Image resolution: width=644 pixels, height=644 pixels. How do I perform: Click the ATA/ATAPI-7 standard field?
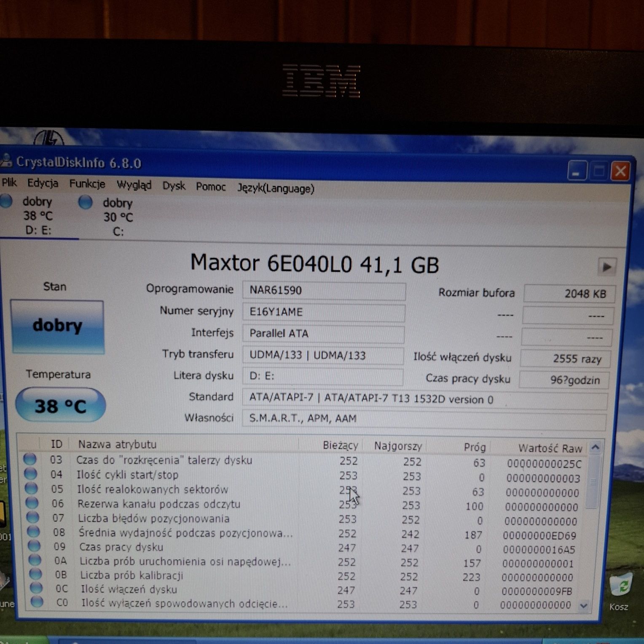point(425,399)
